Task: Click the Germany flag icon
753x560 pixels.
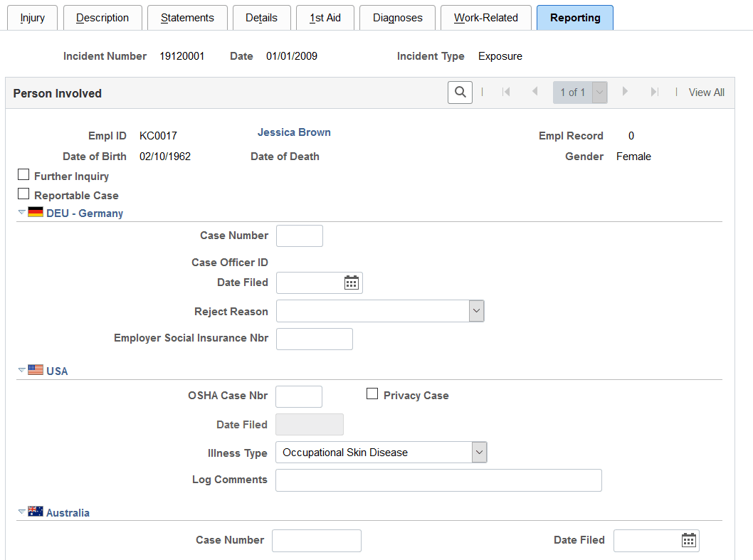Action: click(x=35, y=211)
